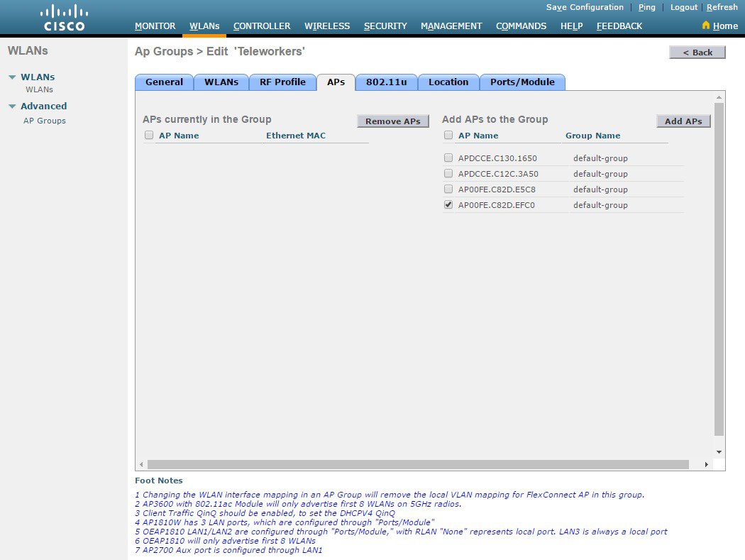Click the Ping link
The width and height of the screenshot is (745, 560).
tap(646, 7)
